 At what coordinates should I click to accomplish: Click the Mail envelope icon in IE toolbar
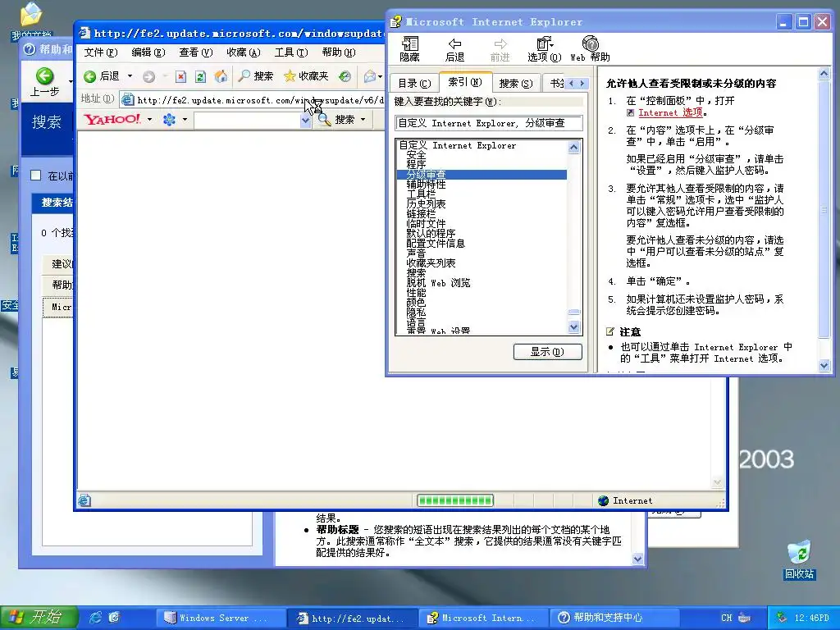point(369,76)
